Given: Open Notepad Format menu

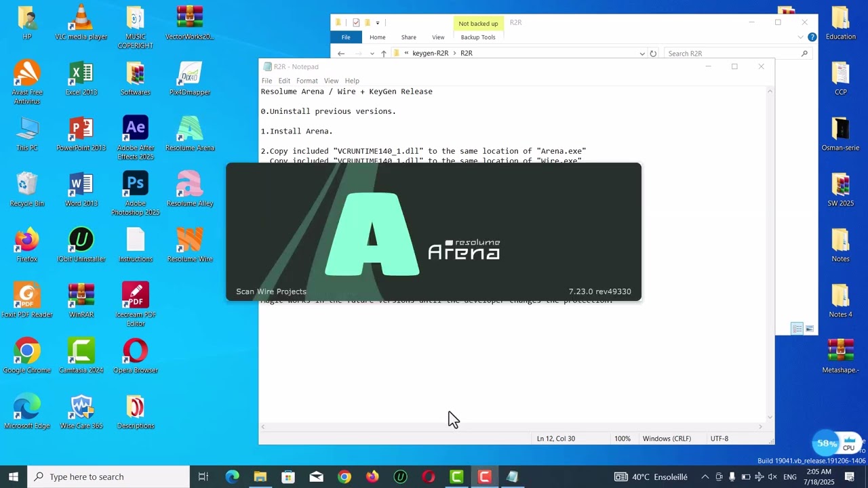Looking at the screenshot, I should click(307, 81).
